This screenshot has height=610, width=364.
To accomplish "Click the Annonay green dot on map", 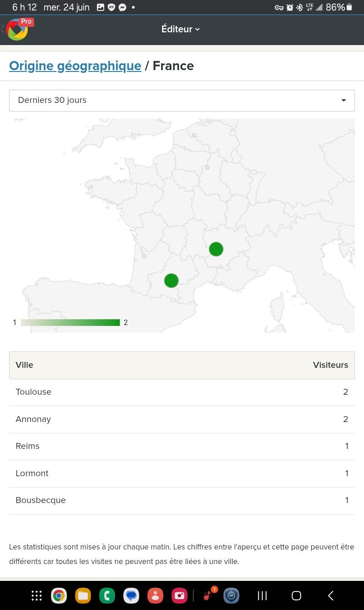I will coord(216,249).
